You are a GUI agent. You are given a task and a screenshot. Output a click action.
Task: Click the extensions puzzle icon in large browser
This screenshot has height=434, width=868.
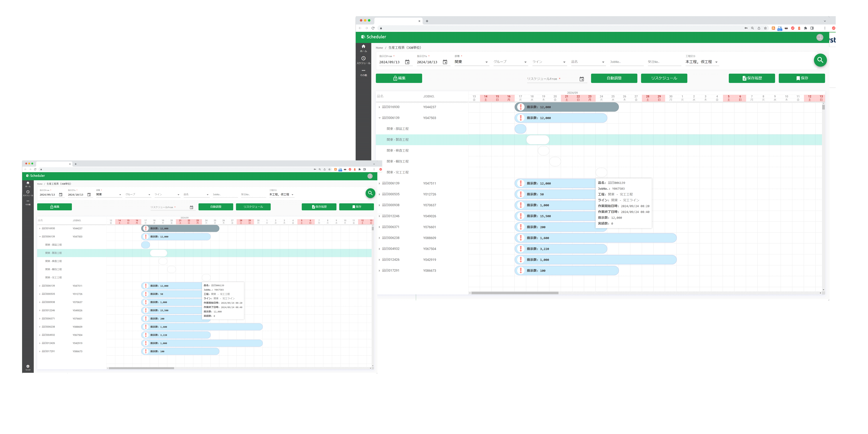[806, 28]
